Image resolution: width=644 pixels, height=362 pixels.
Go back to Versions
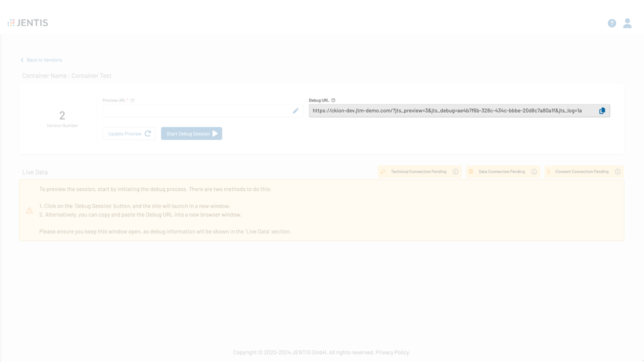point(42,60)
